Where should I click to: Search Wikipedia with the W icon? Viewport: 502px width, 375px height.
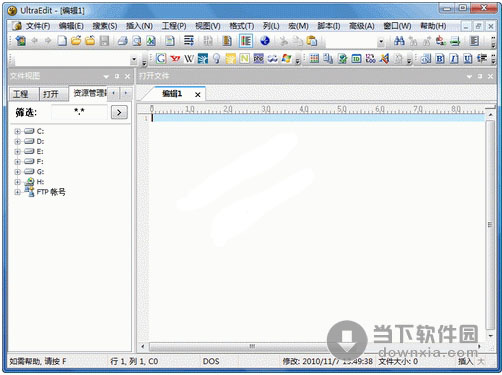point(189,59)
